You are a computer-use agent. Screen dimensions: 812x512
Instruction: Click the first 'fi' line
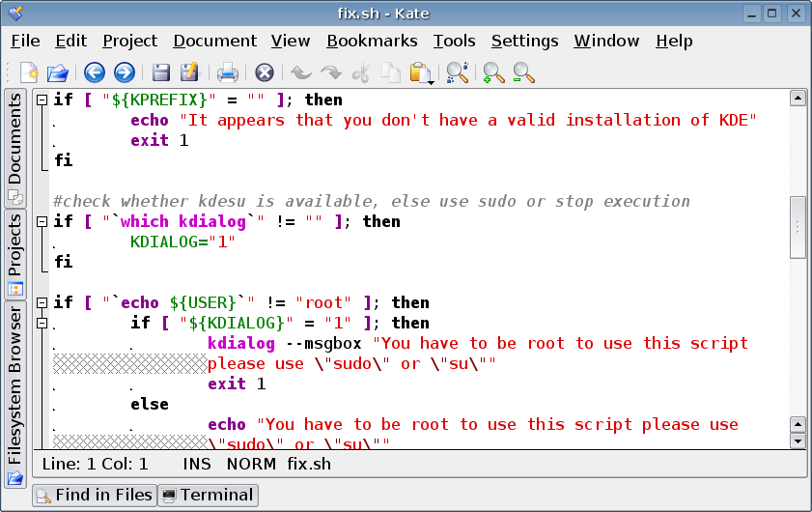64,160
